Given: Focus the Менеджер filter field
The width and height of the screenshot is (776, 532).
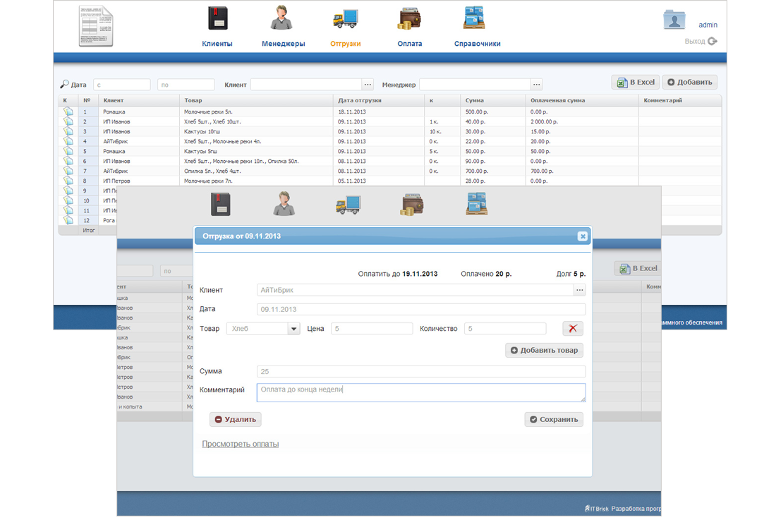Looking at the screenshot, I should click(475, 85).
